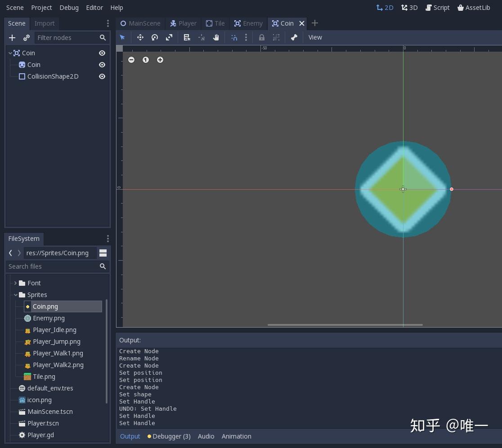The height and width of the screenshot is (448, 502).
Task: Instantiate a scene via the chain link icon
Action: click(x=27, y=38)
